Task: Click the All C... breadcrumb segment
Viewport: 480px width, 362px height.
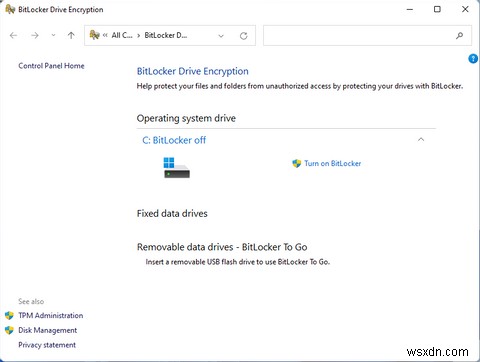Action: 122,35
